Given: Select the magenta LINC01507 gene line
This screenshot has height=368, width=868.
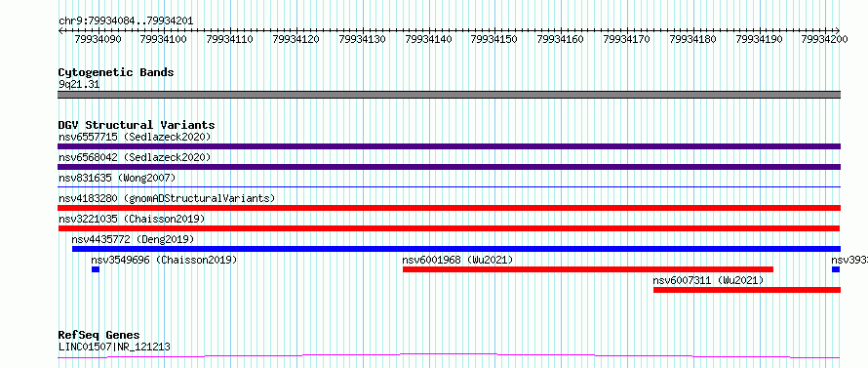Looking at the screenshot, I should point(449,356).
